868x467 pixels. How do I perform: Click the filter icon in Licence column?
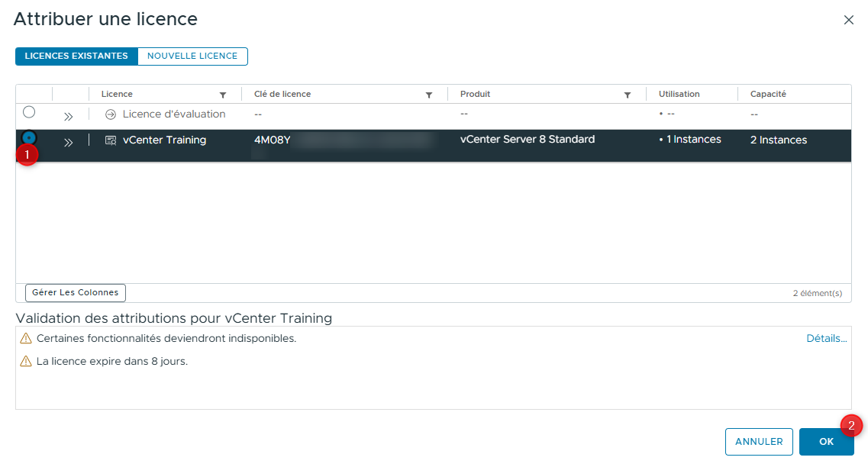pos(223,95)
